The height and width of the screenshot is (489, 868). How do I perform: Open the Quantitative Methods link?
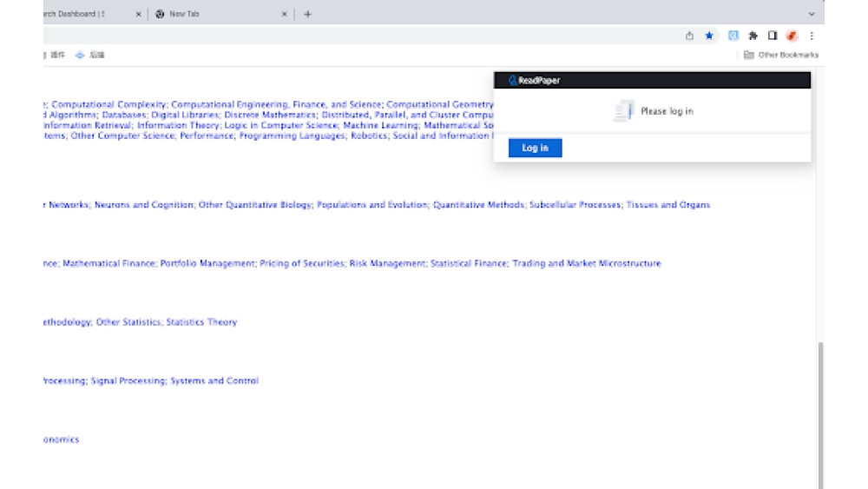(x=478, y=205)
